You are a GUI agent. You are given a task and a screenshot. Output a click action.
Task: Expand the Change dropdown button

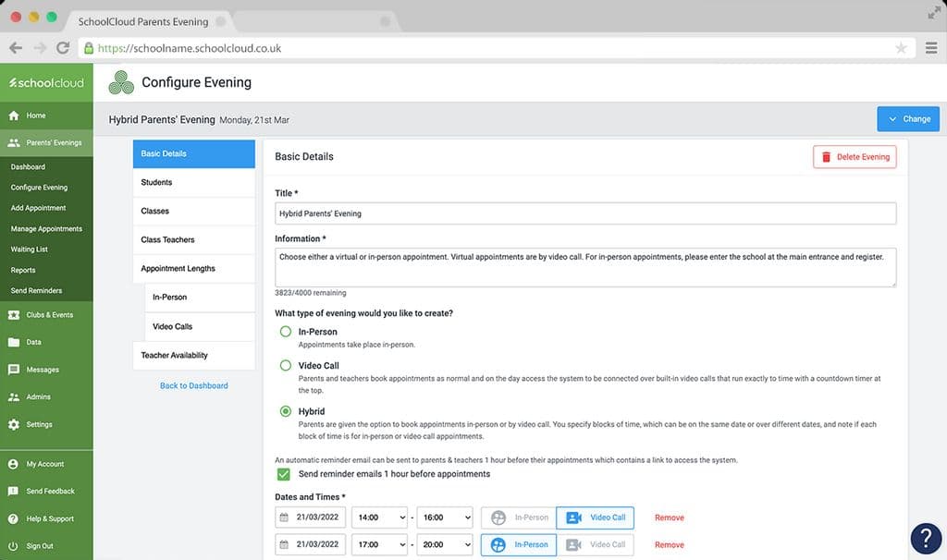(907, 118)
